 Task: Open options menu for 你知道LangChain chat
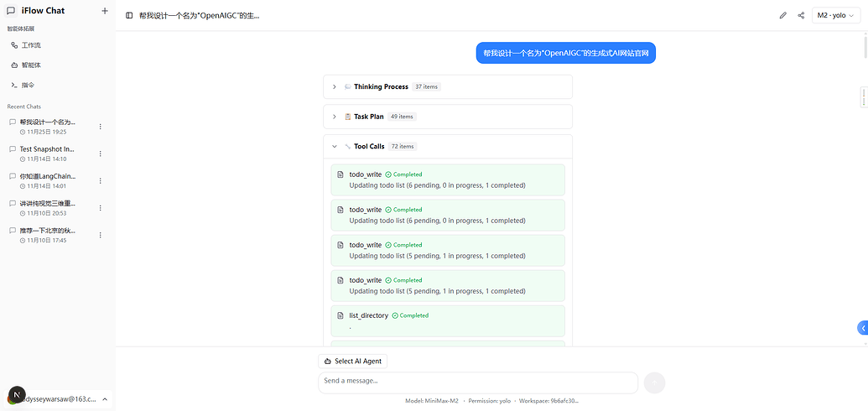[x=100, y=181]
